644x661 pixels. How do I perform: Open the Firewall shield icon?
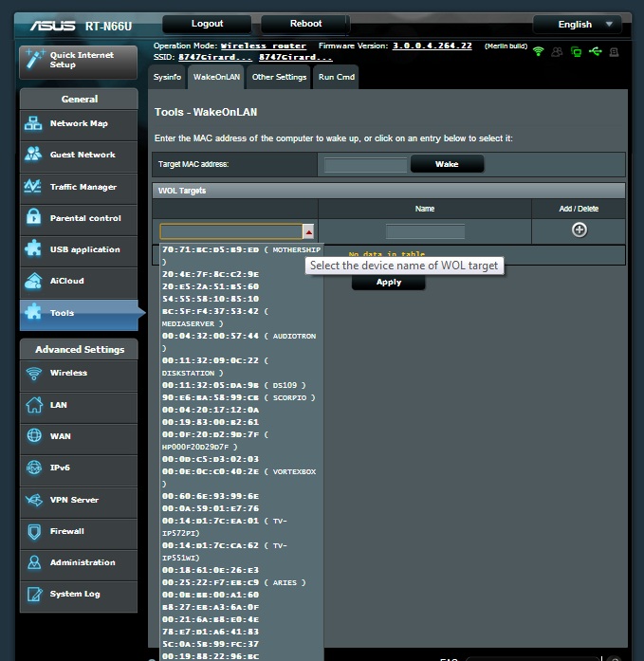click(x=34, y=531)
